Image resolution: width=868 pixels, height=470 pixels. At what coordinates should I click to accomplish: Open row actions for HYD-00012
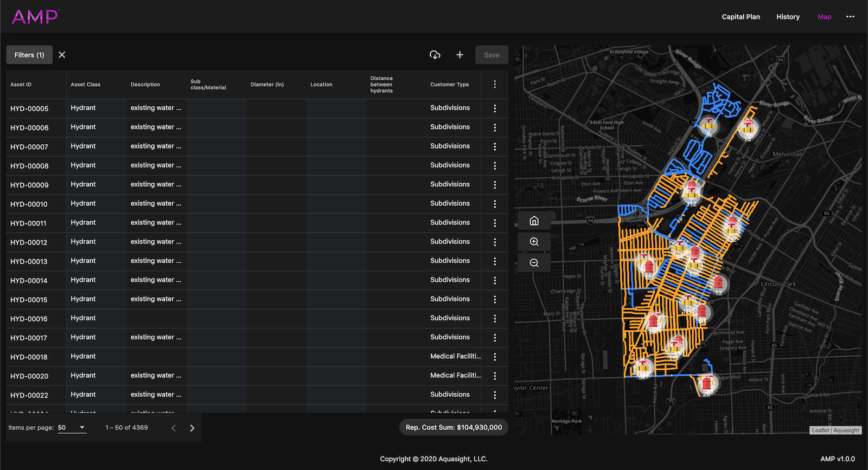click(495, 242)
